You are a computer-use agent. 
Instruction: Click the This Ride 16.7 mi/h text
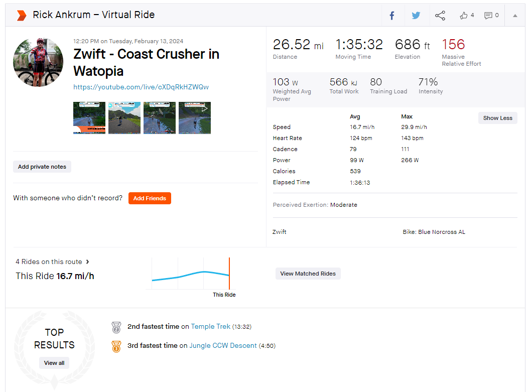click(x=55, y=276)
